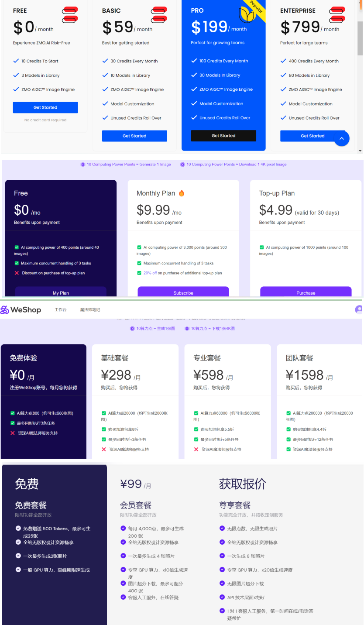Viewport: 364px width, 625px height.
Task: Click the green check beside 购买加油包享8折
Action: tap(104, 429)
